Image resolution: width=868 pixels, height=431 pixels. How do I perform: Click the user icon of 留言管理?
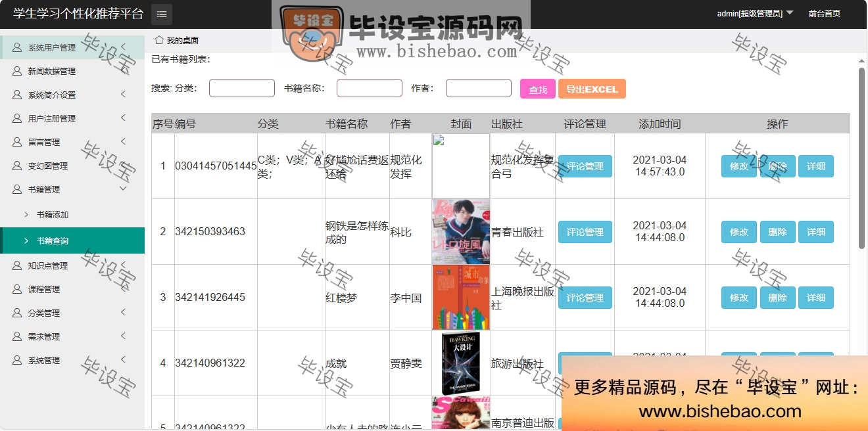pyautogui.click(x=17, y=142)
